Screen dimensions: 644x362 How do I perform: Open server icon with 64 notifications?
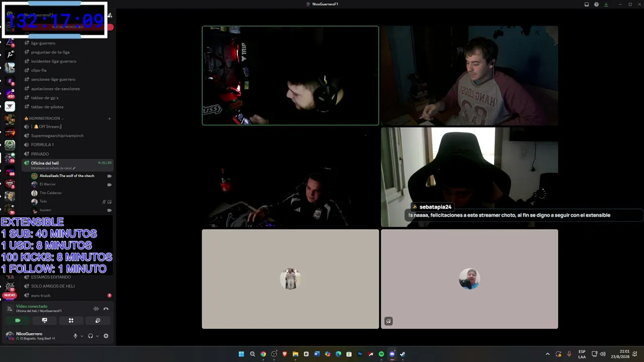tap(10, 171)
